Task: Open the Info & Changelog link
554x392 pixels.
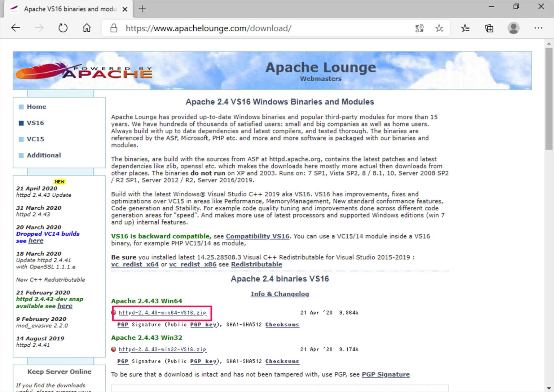Action: 280,294
